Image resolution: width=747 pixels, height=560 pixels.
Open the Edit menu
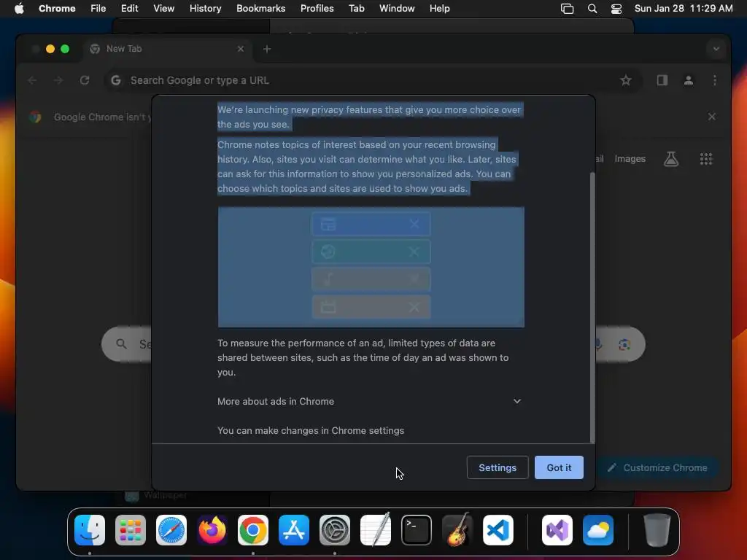[x=129, y=9]
